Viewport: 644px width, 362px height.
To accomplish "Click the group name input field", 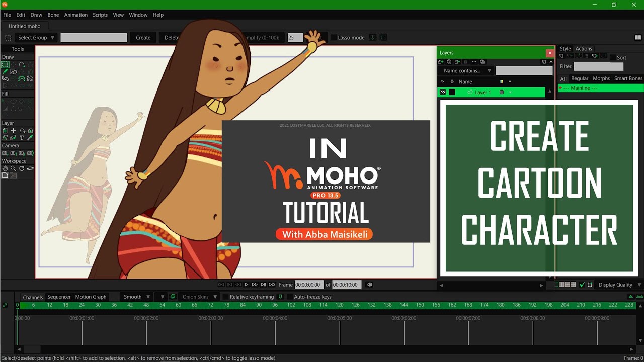I will pyautogui.click(x=94, y=38).
